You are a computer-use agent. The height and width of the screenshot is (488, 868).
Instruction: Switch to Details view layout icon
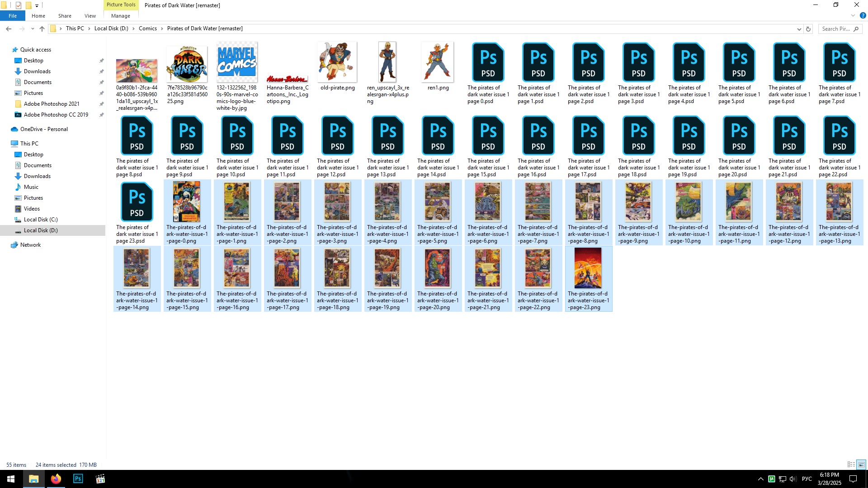pyautogui.click(x=851, y=465)
